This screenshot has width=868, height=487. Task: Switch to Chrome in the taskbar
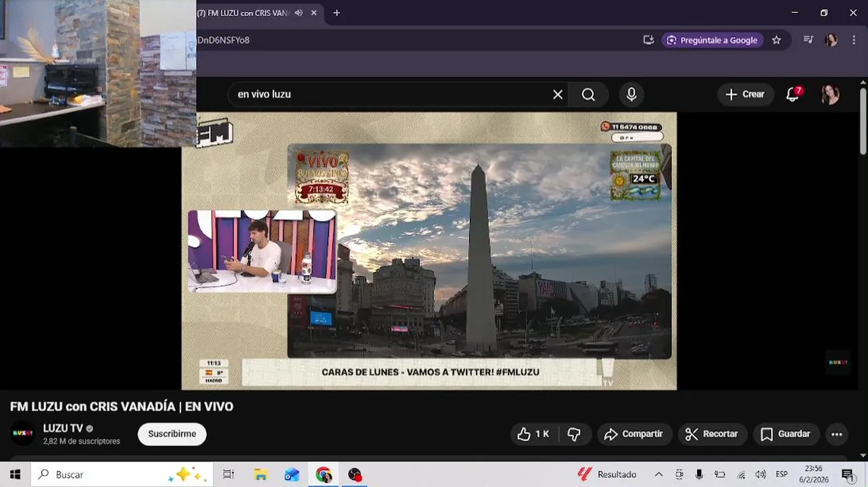(324, 475)
